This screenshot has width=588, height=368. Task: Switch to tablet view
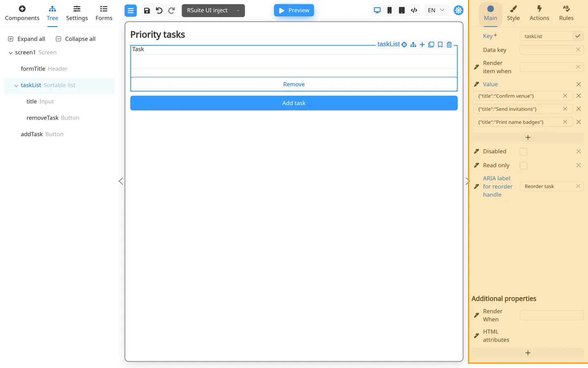coord(402,11)
